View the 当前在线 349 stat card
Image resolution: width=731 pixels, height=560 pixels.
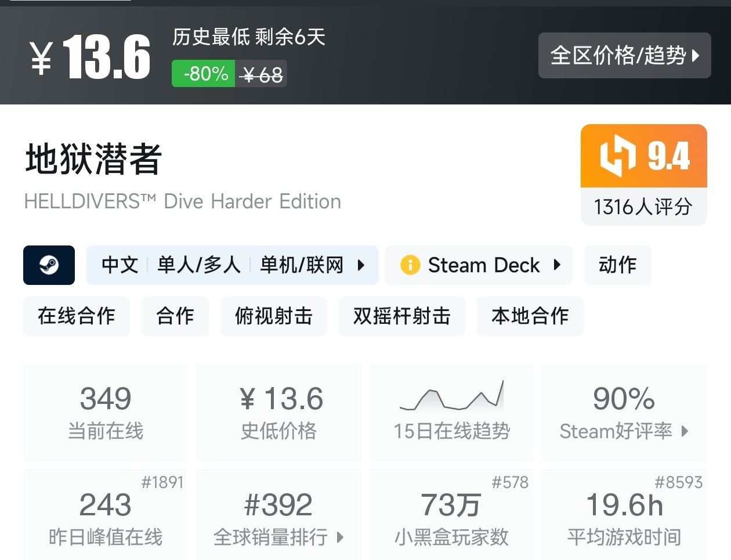point(106,412)
